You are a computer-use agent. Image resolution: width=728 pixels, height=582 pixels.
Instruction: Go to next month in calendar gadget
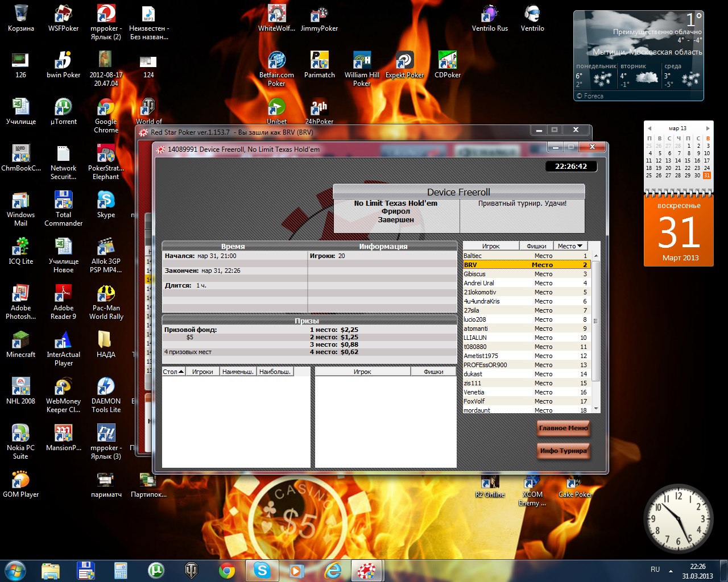708,128
